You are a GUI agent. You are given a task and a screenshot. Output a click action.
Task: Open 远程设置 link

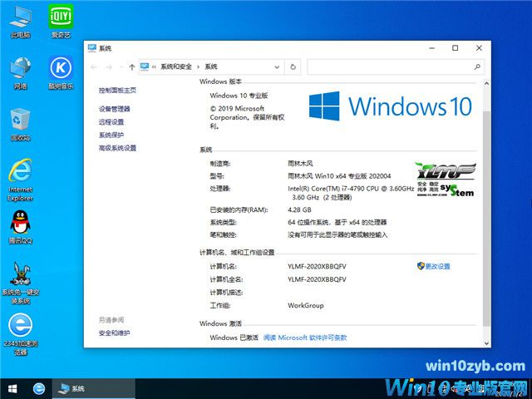click(111, 122)
